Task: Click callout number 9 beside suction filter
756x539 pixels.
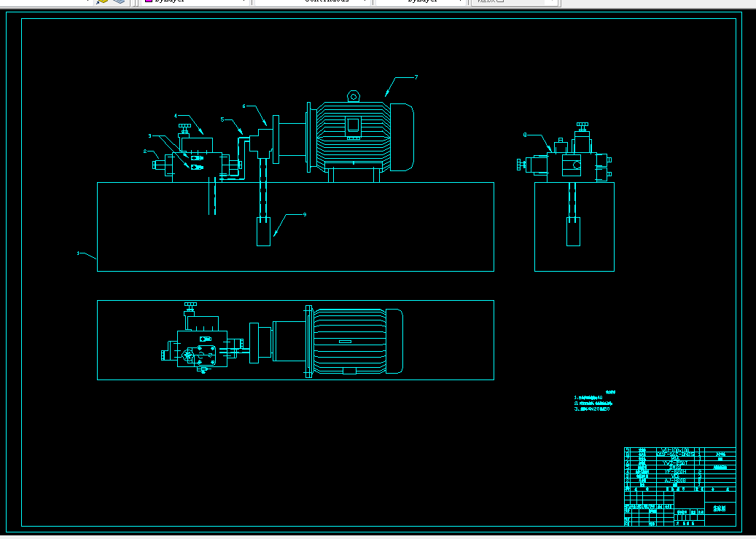Action: (x=305, y=214)
